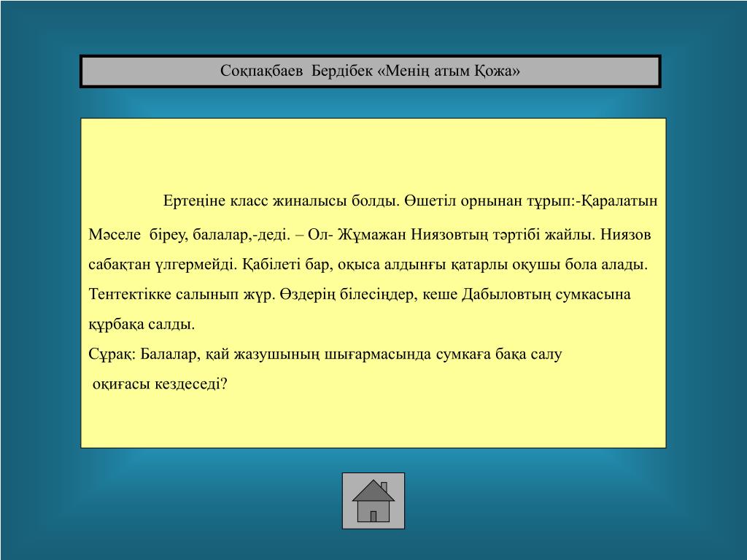Click the line starting 'сабақтан үлгермейді'
This screenshot has width=747, height=560.
[x=368, y=264]
